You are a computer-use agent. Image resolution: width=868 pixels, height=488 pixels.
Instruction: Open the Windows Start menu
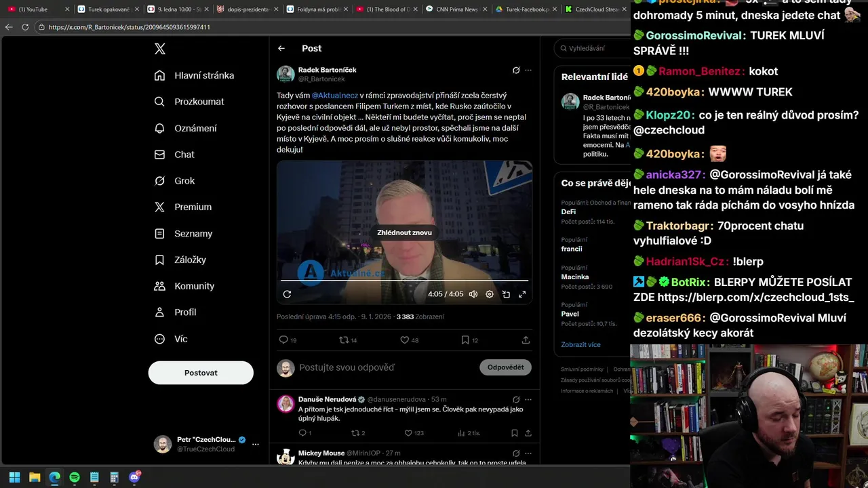14,477
